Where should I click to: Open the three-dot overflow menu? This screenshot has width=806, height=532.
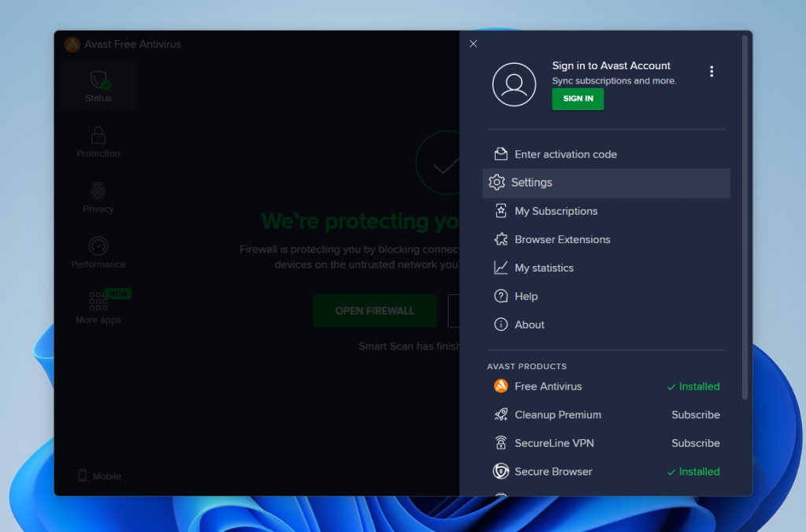(x=712, y=71)
